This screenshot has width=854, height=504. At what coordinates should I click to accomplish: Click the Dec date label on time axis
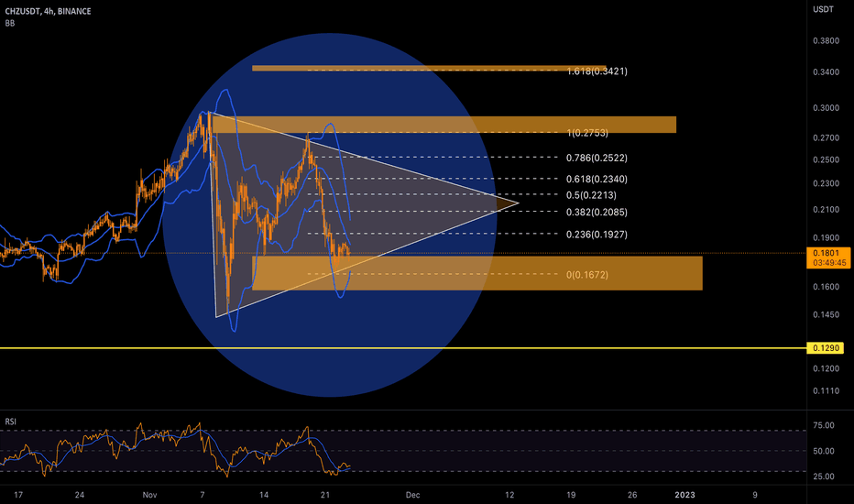[412, 495]
